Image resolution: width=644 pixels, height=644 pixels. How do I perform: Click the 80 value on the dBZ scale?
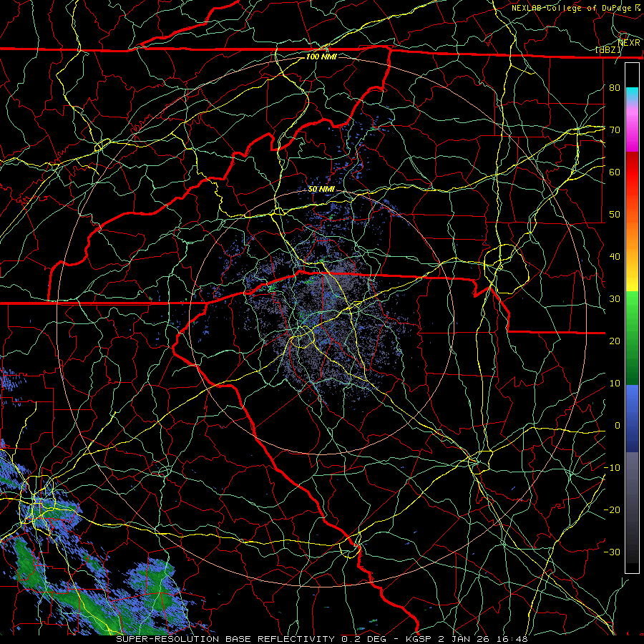pyautogui.click(x=615, y=87)
